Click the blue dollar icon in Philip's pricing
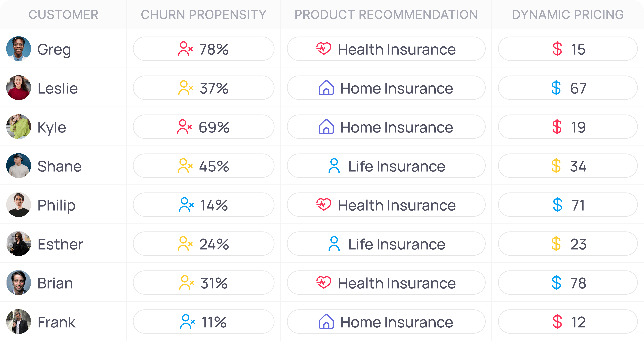 coord(558,205)
